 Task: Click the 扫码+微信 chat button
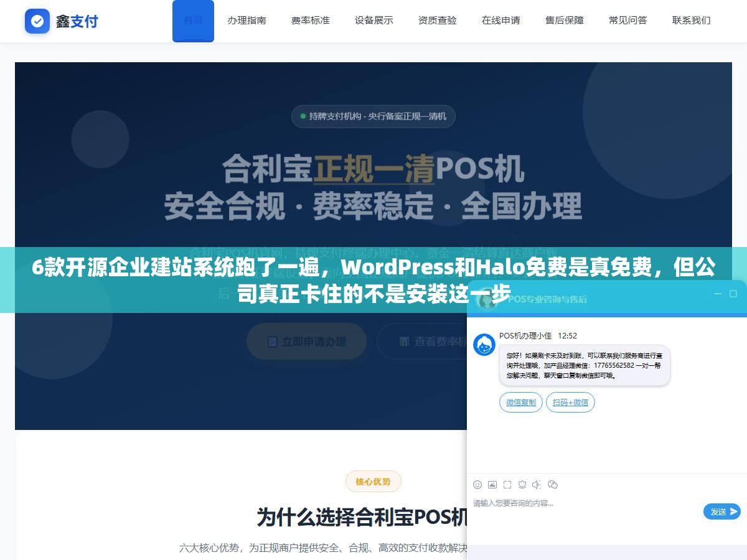coord(570,403)
